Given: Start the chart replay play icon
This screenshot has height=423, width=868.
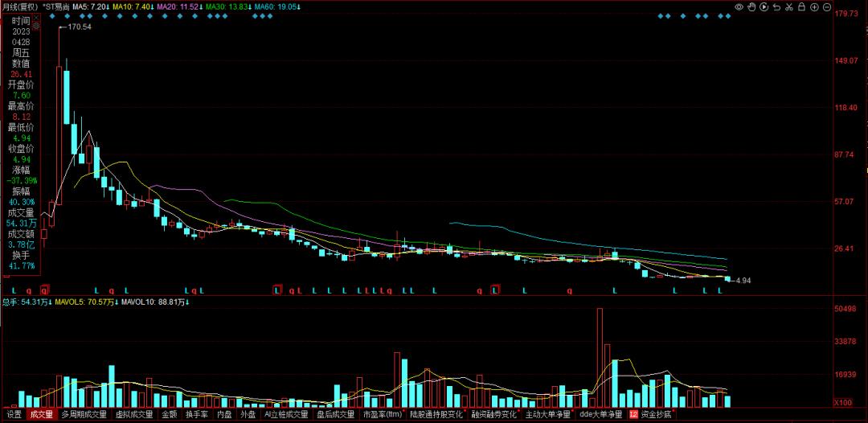Looking at the screenshot, I should click(764, 7).
